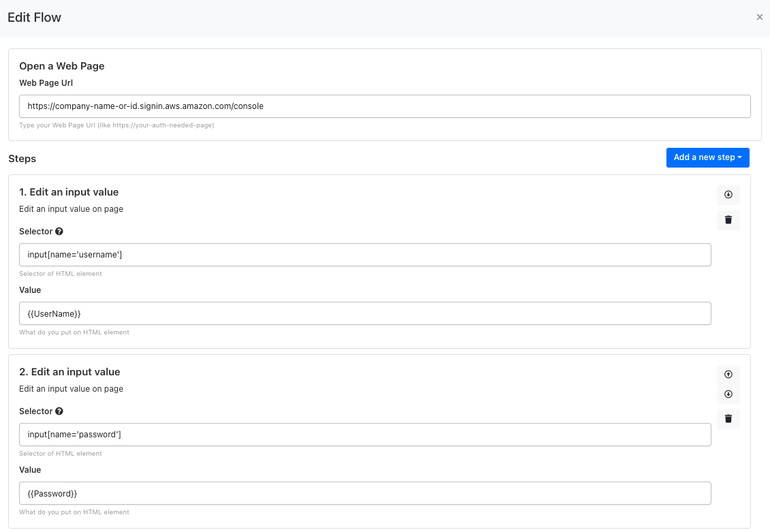Screen dimensions: 770x532
Task: Click the {{UserName}} value field
Action: pyautogui.click(x=365, y=313)
